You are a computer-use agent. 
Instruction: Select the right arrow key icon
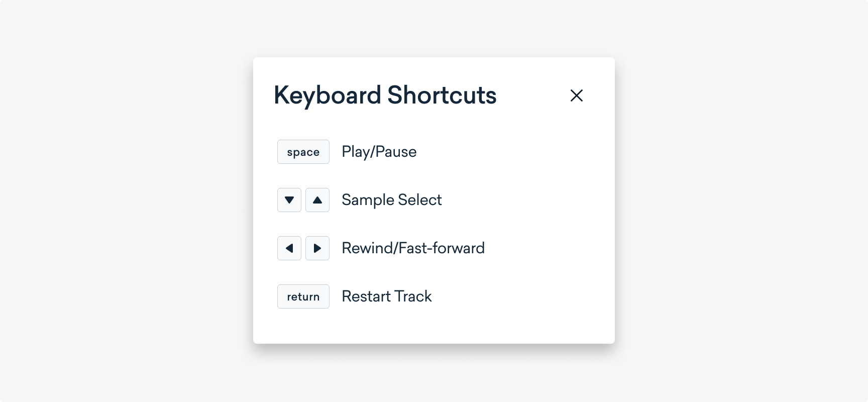317,248
